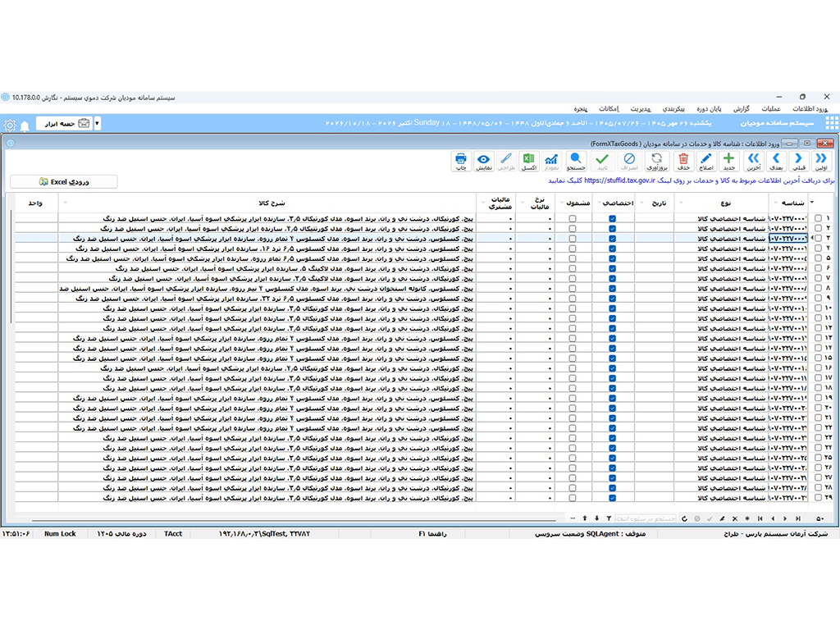Open the 'نوع' column filter dropdown arrow

point(681,203)
